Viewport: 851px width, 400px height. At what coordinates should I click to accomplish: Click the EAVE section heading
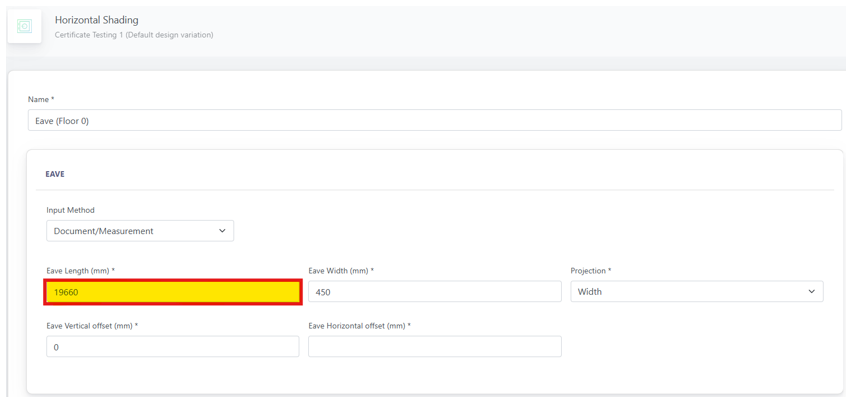point(55,175)
